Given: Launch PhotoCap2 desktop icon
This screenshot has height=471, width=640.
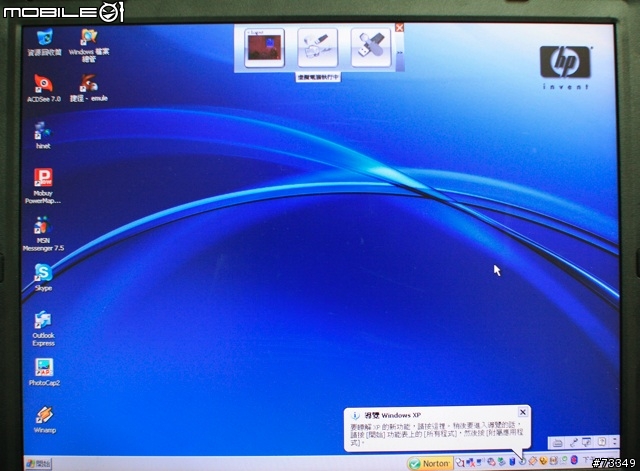Looking at the screenshot, I should [44, 372].
